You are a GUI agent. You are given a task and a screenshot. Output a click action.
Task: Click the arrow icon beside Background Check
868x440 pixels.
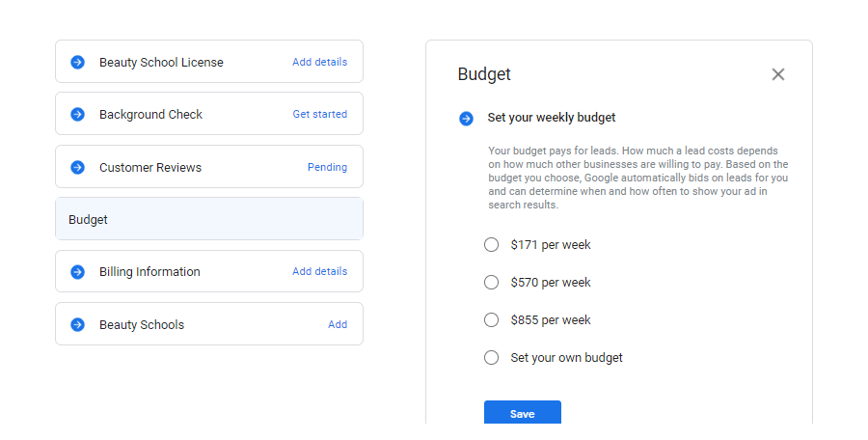tap(77, 114)
